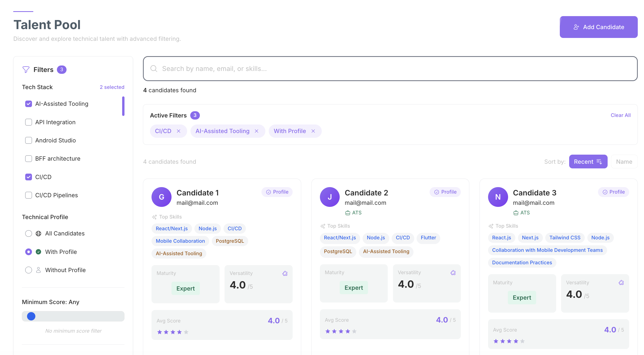Click the Clear All link

click(620, 115)
